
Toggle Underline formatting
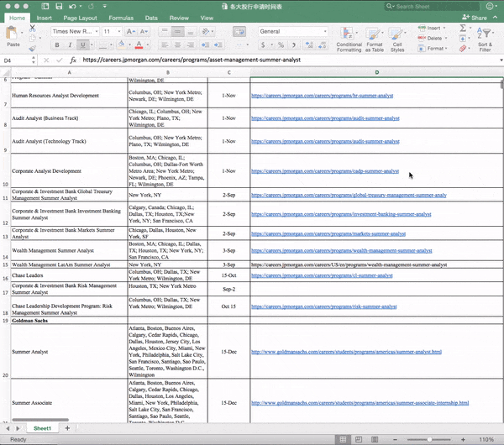point(82,45)
